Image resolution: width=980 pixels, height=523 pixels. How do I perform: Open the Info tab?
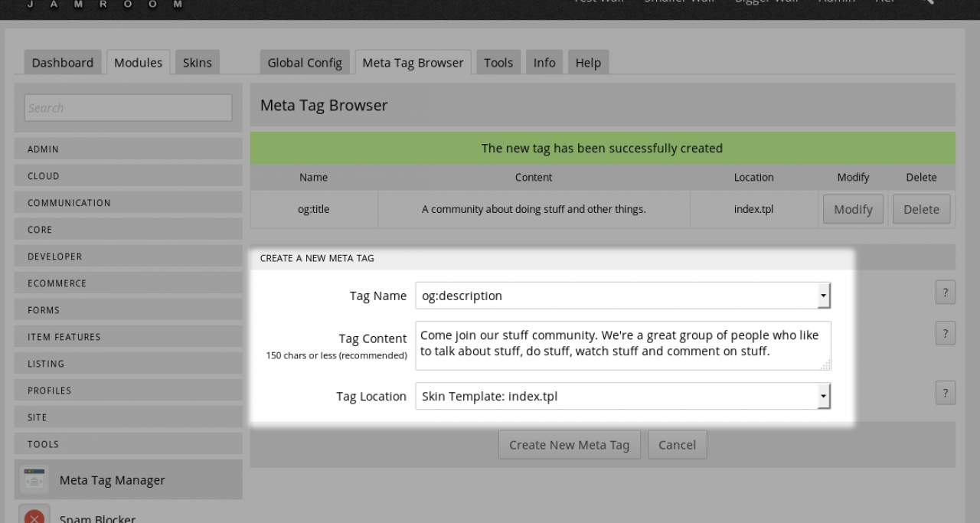tap(544, 63)
